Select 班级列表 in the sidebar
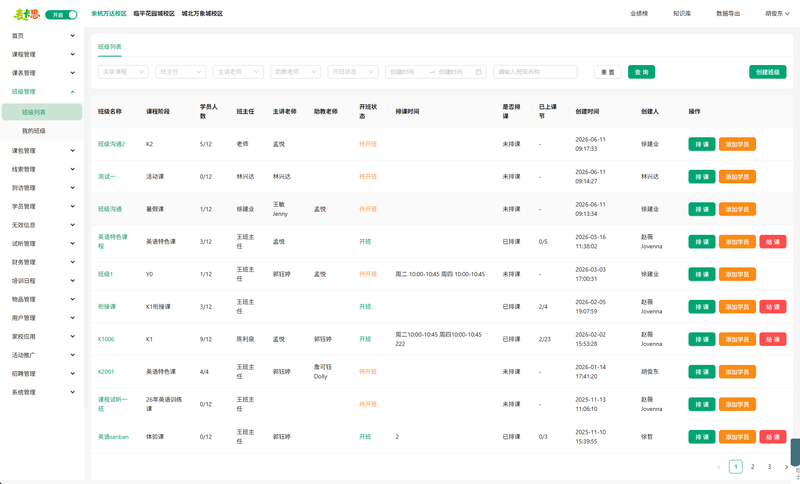This screenshot has height=484, width=800. [x=42, y=112]
